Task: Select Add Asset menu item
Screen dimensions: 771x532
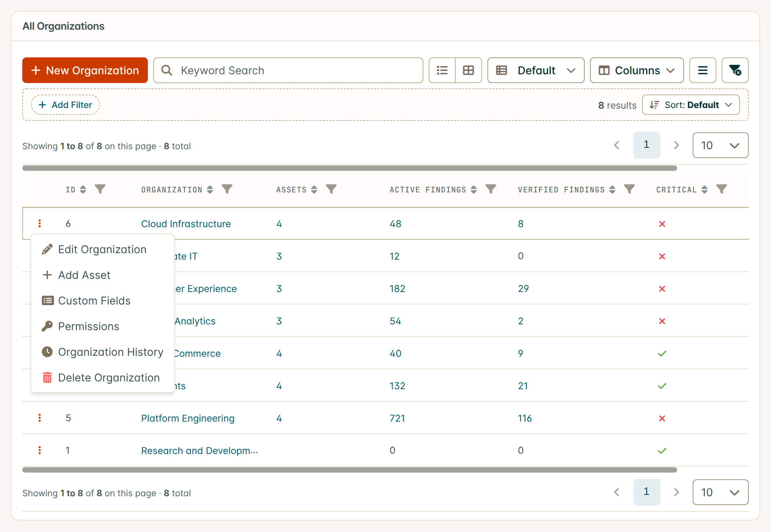Action: coord(102,275)
